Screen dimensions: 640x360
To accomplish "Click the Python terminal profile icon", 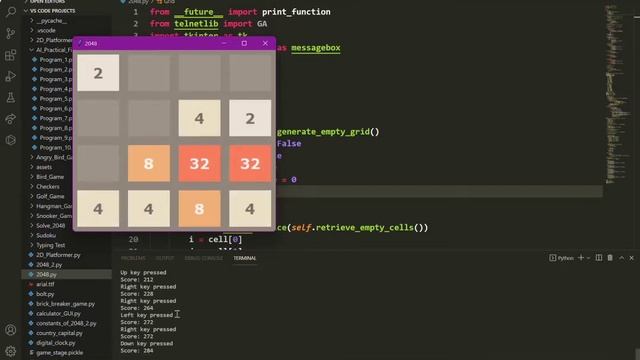I will click(552, 258).
